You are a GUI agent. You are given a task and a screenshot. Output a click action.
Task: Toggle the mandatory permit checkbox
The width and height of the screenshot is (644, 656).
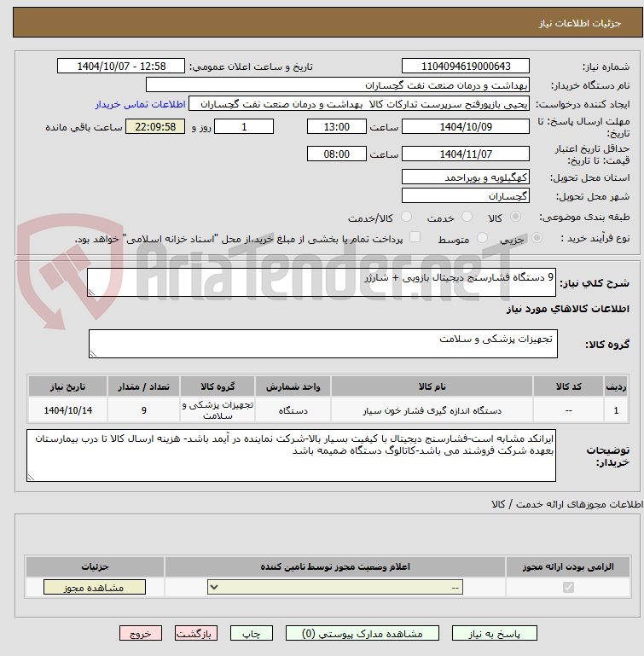(568, 588)
